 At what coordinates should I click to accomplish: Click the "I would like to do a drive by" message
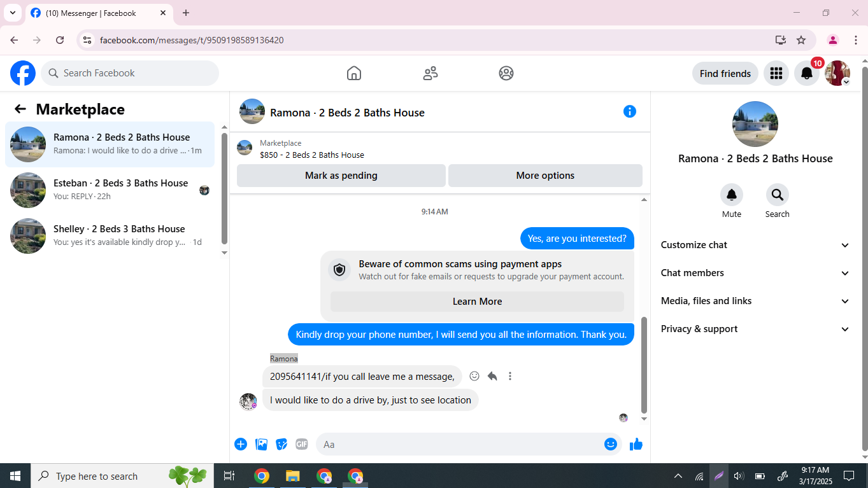371,400
